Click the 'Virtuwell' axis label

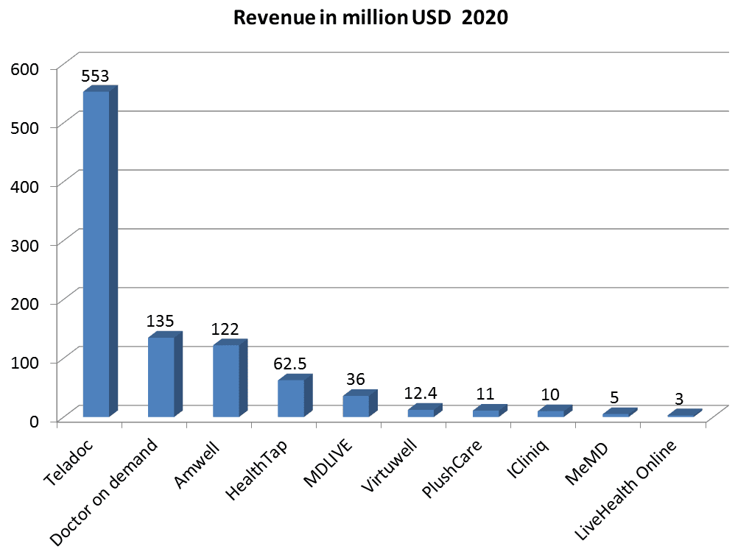click(389, 467)
